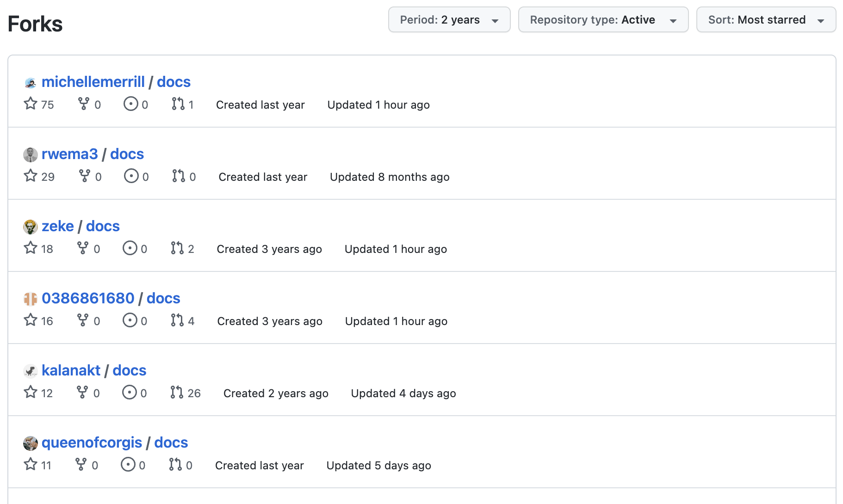The image size is (843, 504).
Task: Click 'Created 2 years ago' text
Action: [276, 393]
